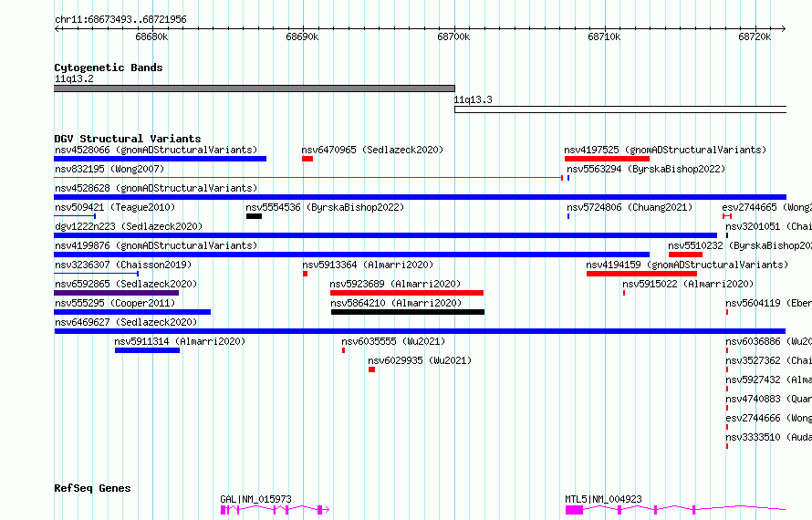Click the DGV Structural Variants track title
The height and width of the screenshot is (520, 812).
(128, 139)
